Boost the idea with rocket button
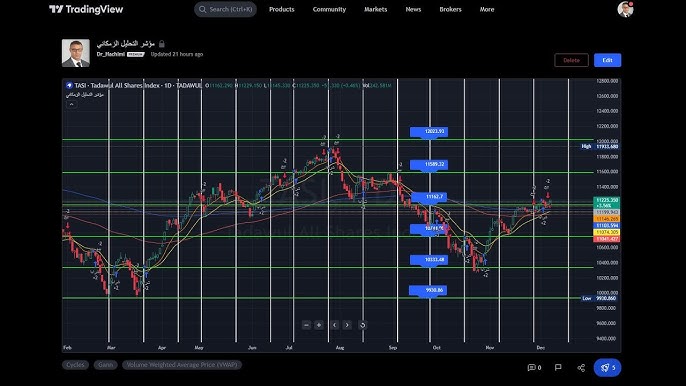This screenshot has width=686, height=386. pos(607,368)
